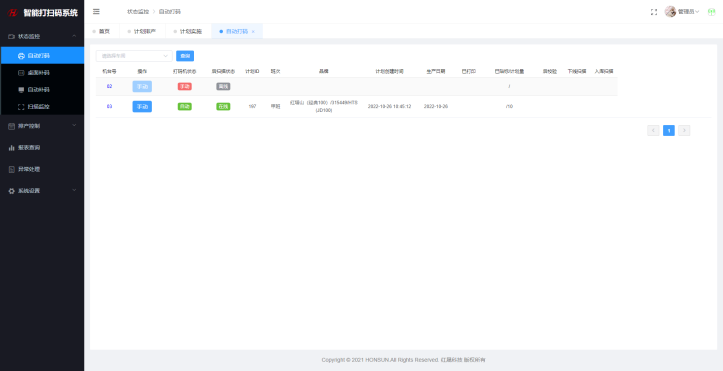723x371 pixels.
Task: Click the 计划创建时间 column header
Action: 389,71
